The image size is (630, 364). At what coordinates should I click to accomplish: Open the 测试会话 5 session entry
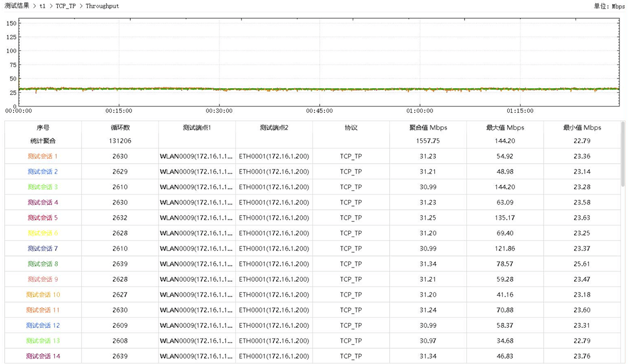tap(43, 218)
